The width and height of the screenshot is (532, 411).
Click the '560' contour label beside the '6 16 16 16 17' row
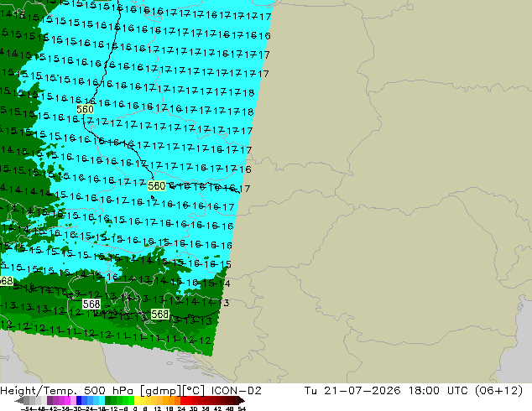157,186
